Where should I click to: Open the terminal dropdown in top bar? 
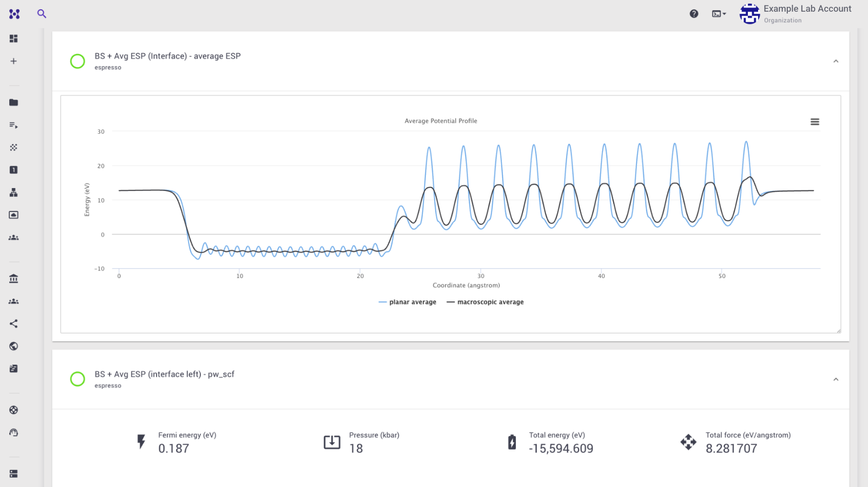[x=719, y=14]
